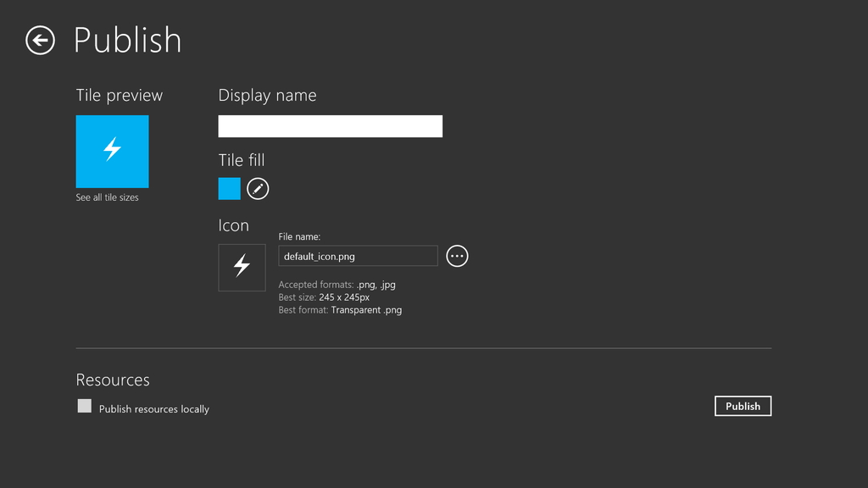
Task: Click the Resources section heading
Action: [113, 380]
